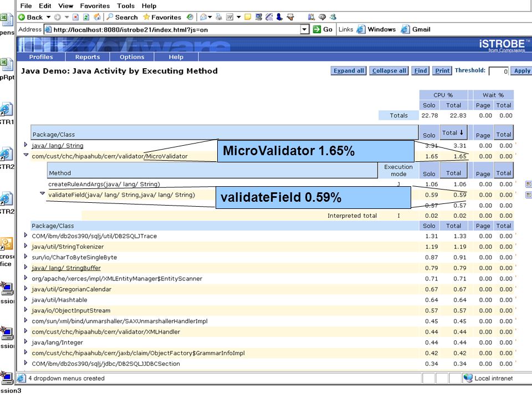Open the java/lang/String link
This screenshot has height=399, width=532.
pos(57,146)
